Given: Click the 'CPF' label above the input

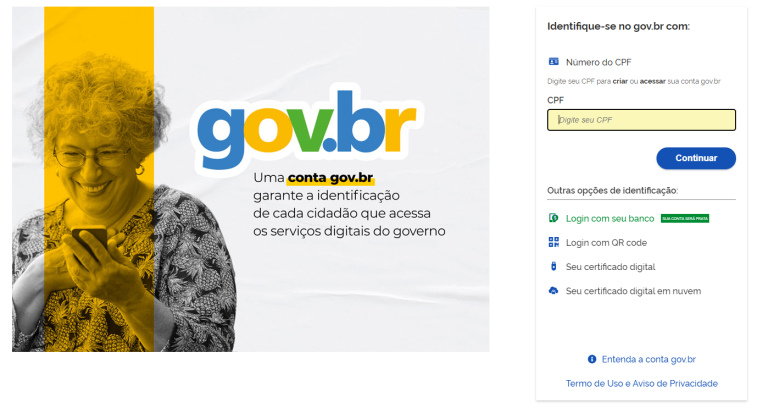Looking at the screenshot, I should point(555,100).
